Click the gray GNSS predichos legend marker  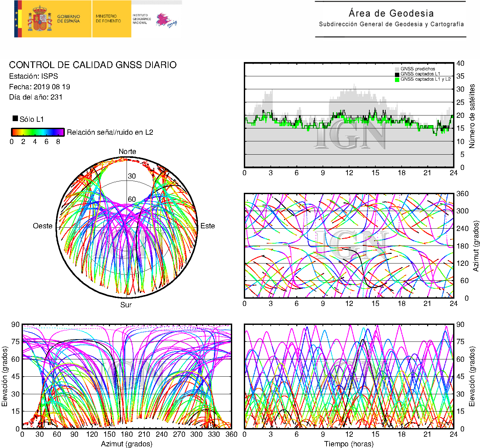point(397,69)
